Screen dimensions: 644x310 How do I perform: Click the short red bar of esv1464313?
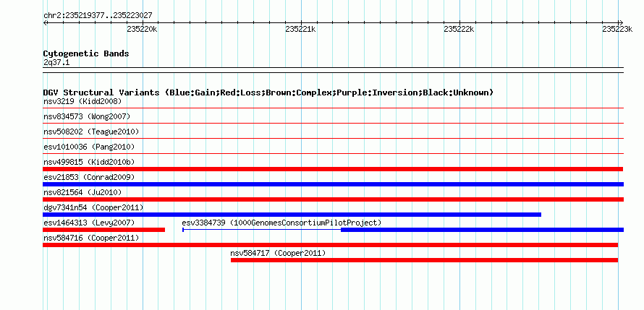(104, 230)
